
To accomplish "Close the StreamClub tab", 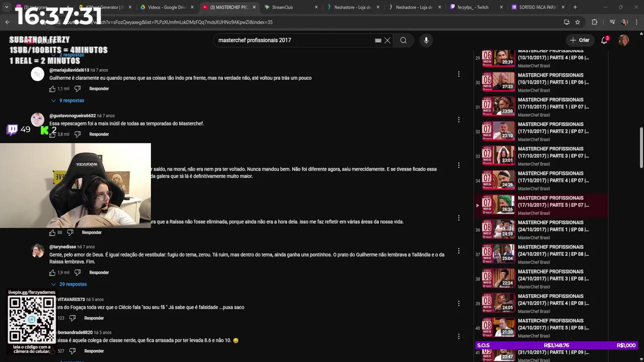I will 316,7.
